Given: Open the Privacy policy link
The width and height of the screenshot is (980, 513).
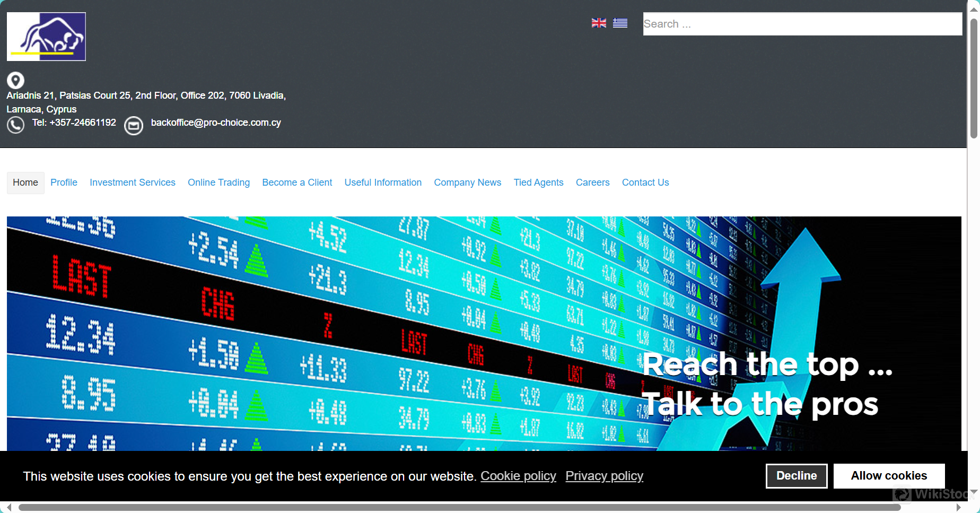Looking at the screenshot, I should [x=604, y=476].
